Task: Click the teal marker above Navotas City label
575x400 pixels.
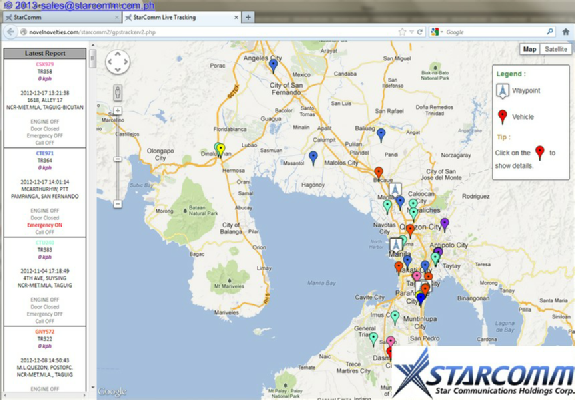Action: [x=387, y=206]
